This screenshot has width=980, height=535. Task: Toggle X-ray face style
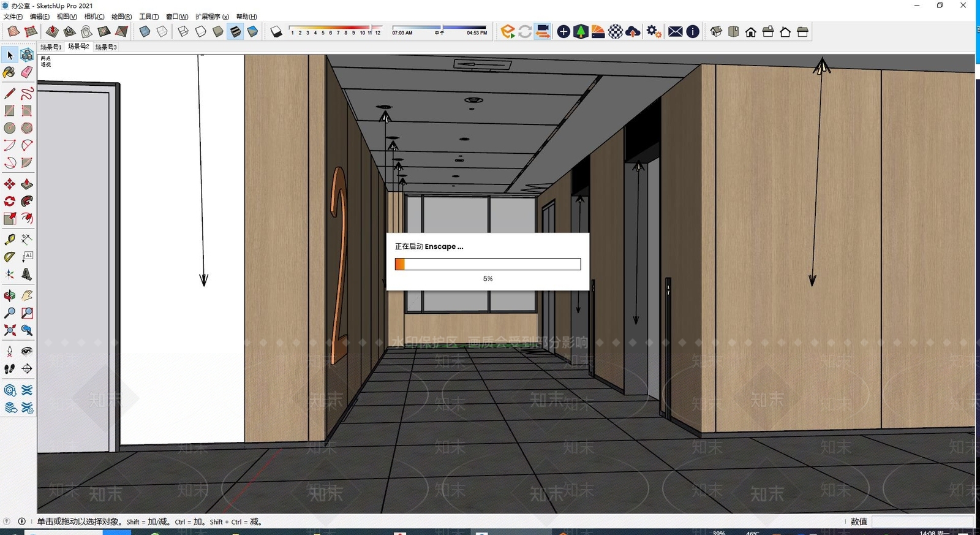pyautogui.click(x=145, y=31)
